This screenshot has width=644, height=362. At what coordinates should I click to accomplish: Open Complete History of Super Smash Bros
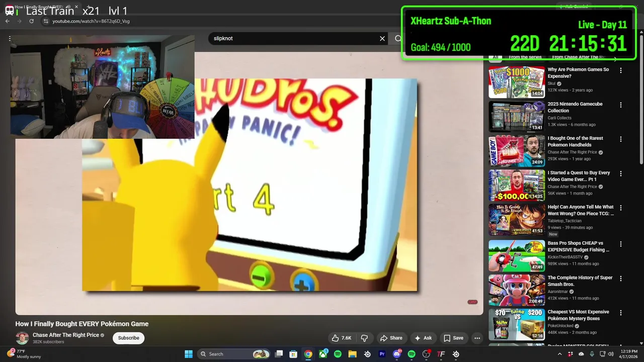[x=580, y=281]
